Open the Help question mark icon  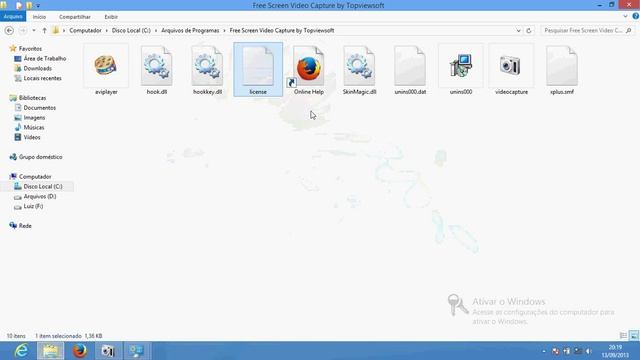(x=636, y=16)
